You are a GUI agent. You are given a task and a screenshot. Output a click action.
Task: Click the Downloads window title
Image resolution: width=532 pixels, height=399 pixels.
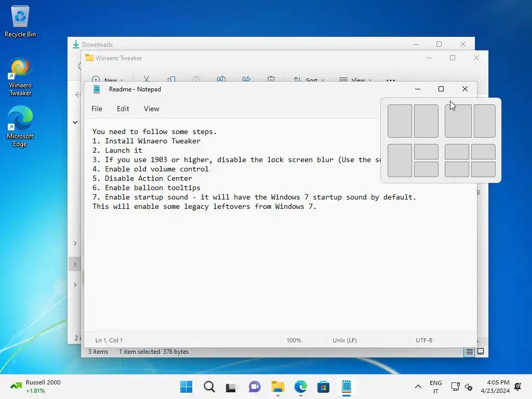coord(97,45)
